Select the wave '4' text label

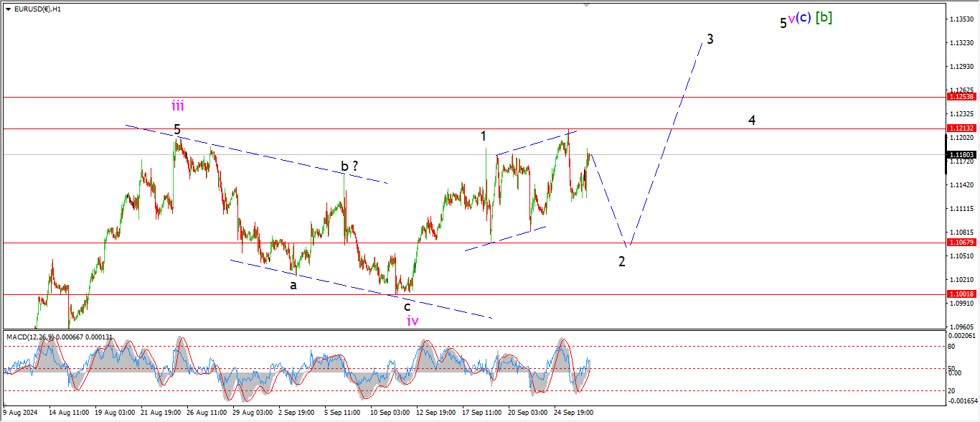coord(752,120)
